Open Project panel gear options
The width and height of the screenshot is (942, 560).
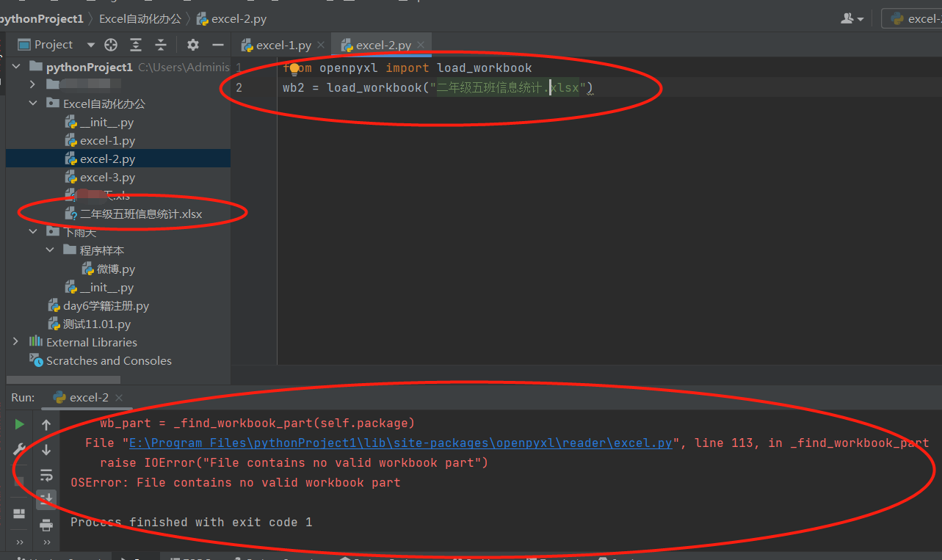coord(193,45)
